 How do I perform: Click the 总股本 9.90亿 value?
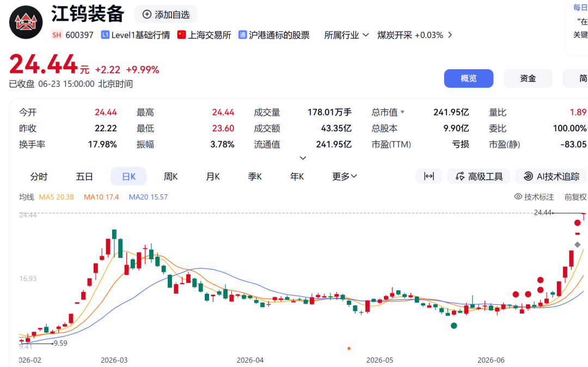point(456,128)
